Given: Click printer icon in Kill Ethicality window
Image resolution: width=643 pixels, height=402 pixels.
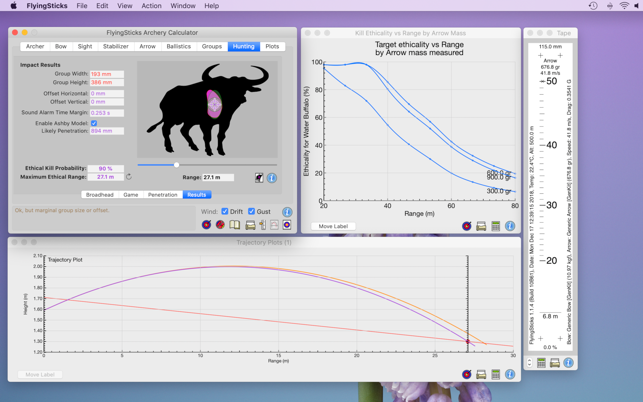Looking at the screenshot, I should [481, 226].
